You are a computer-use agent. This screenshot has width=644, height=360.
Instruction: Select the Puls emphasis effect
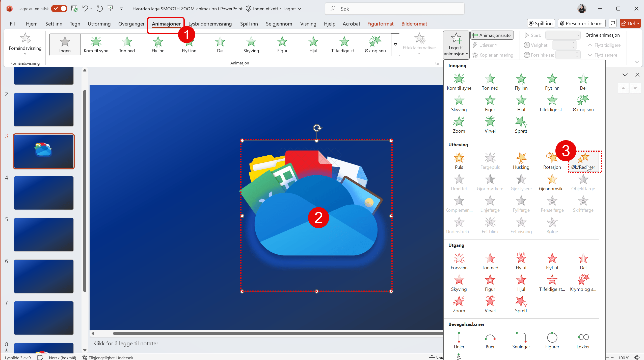click(459, 161)
